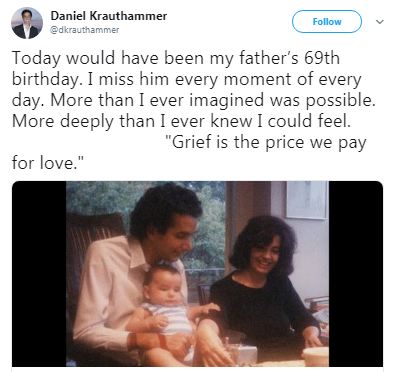Click the framed picture on the wall in photo
This screenshot has width=398, height=372.
coord(307,199)
